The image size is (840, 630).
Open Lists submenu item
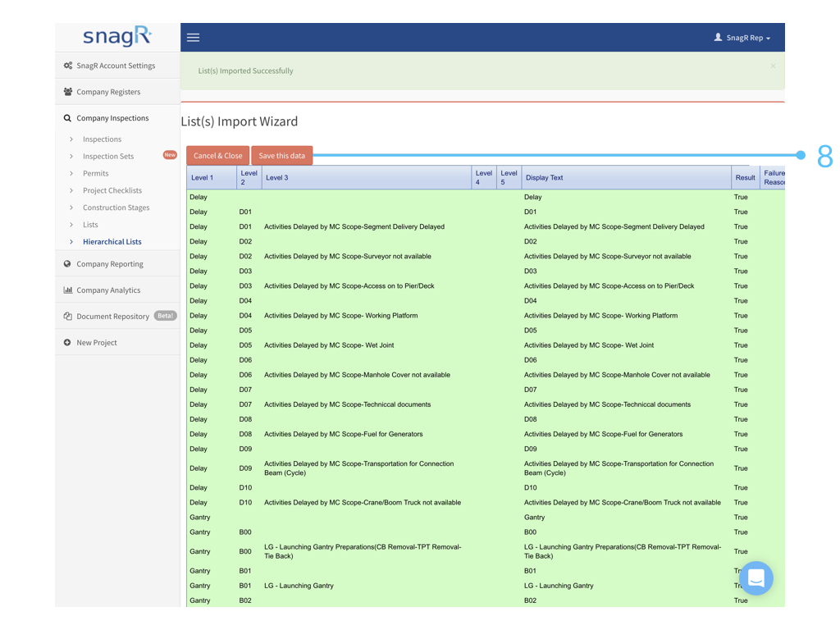click(x=90, y=225)
